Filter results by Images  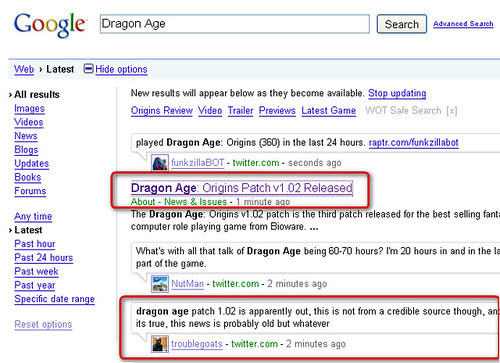coord(29,109)
